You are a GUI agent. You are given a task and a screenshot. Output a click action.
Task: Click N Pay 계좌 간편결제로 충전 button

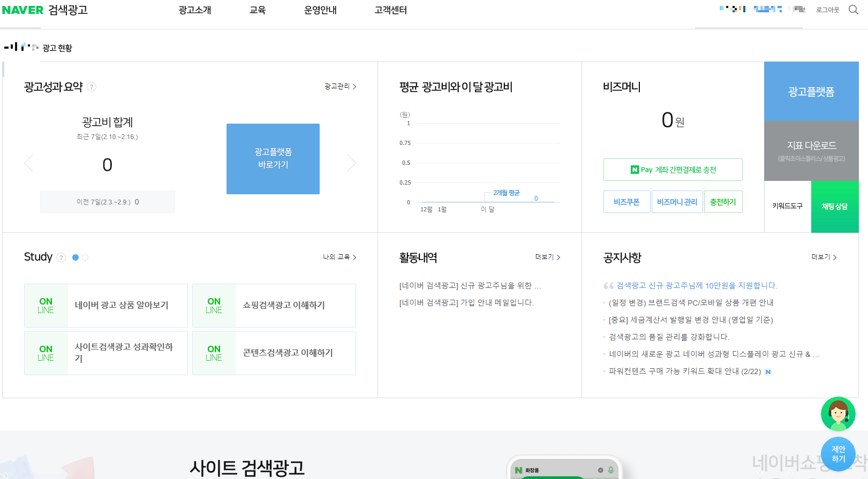coord(673,170)
